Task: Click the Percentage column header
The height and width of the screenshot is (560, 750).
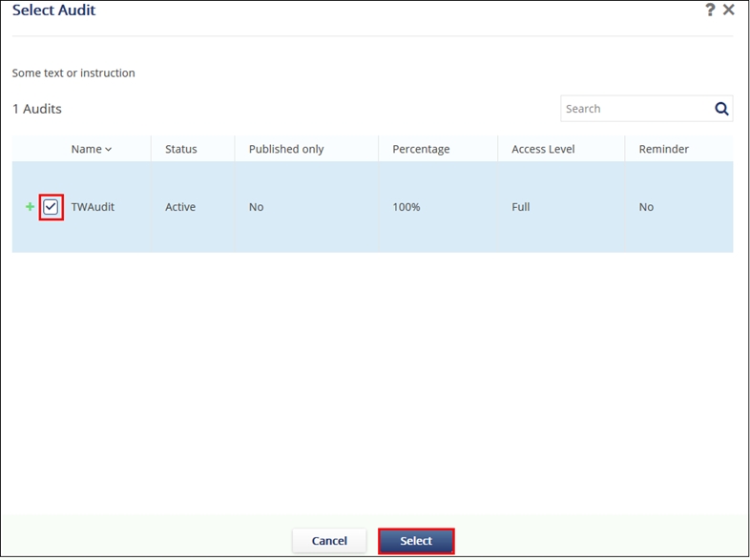Action: [x=421, y=149]
